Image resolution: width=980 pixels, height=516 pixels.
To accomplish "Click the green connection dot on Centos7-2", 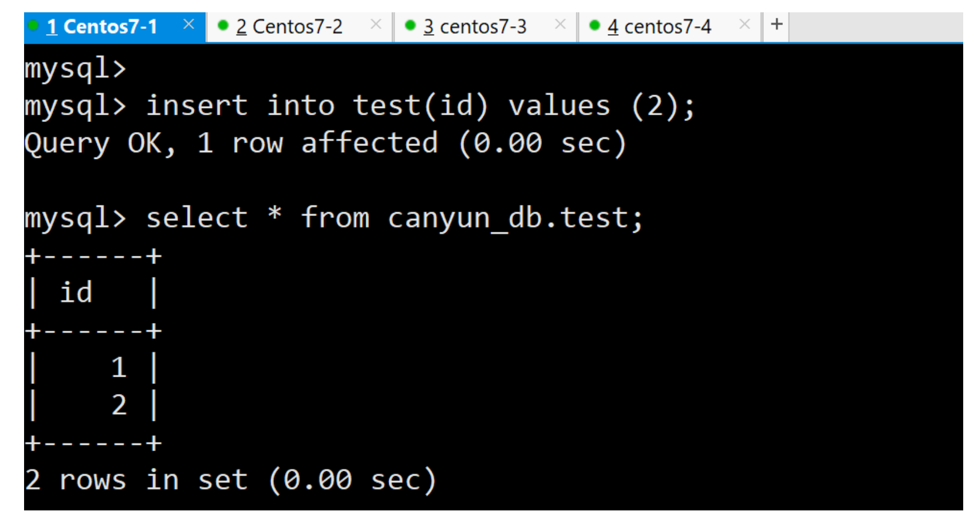I will (223, 25).
